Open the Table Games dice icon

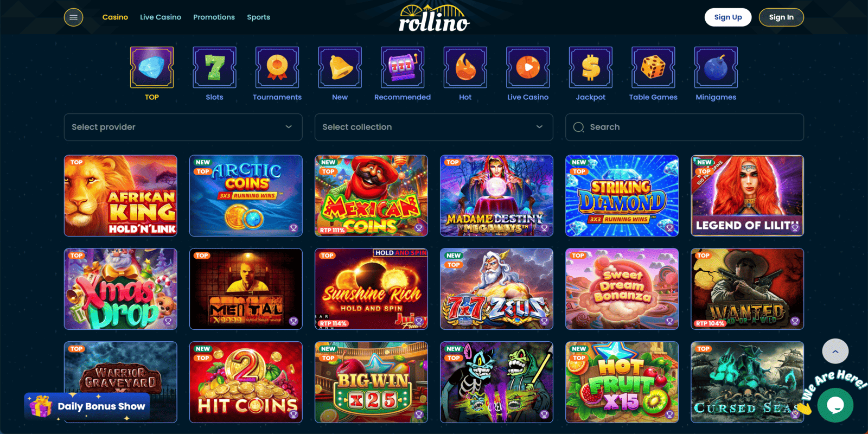653,67
